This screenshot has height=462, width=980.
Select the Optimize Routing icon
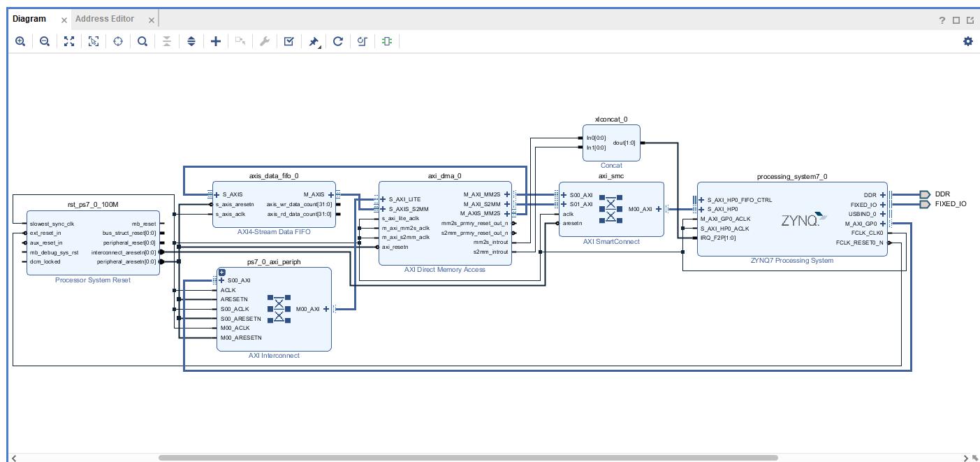tap(361, 41)
